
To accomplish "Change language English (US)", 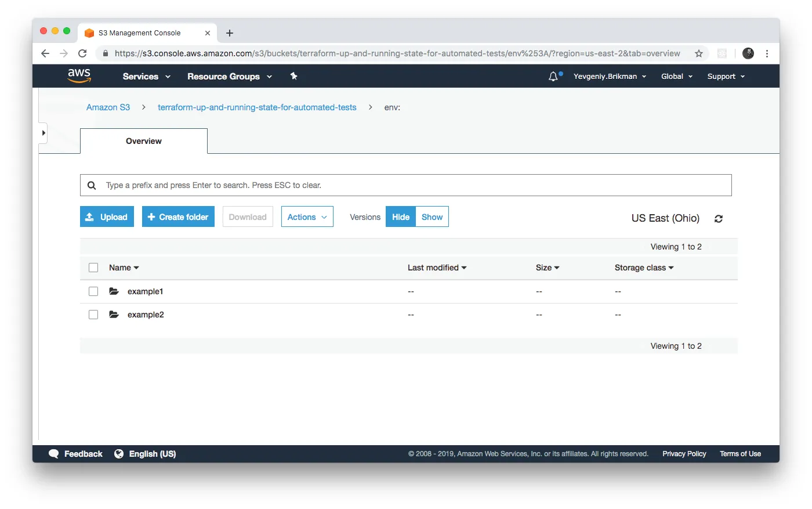I will click(x=152, y=454).
